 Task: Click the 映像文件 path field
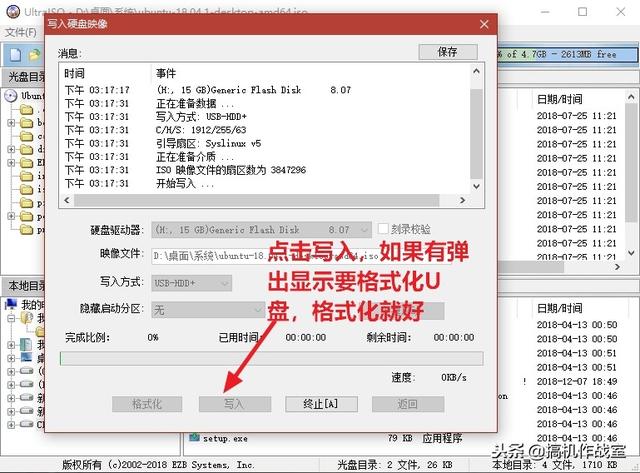coord(302,256)
